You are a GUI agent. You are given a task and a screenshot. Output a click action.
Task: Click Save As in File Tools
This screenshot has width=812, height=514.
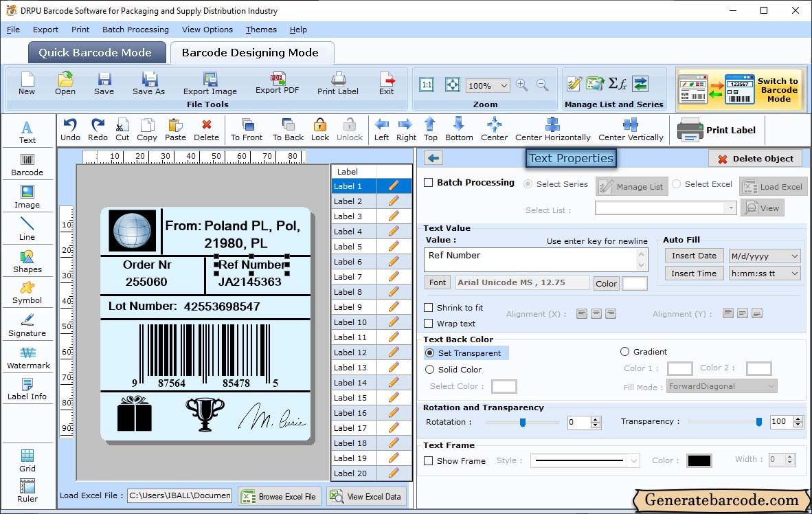pyautogui.click(x=148, y=84)
